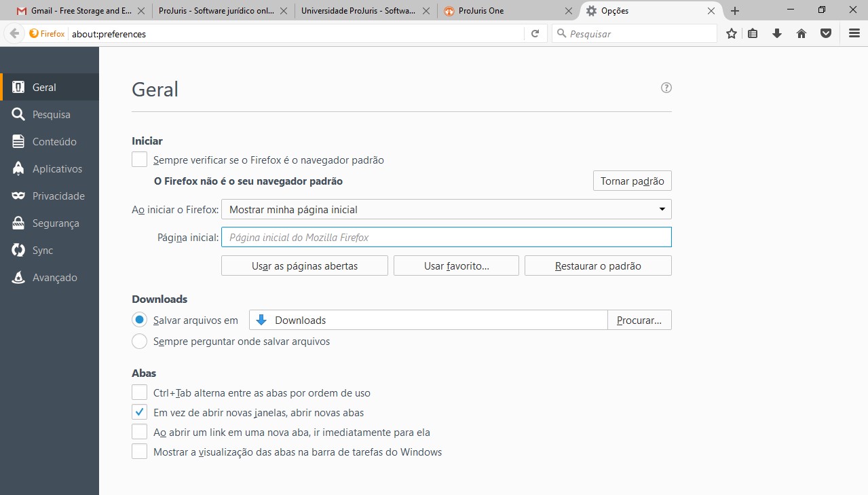The image size is (868, 495).
Task: Open the hamburger menu icon
Action: click(854, 33)
